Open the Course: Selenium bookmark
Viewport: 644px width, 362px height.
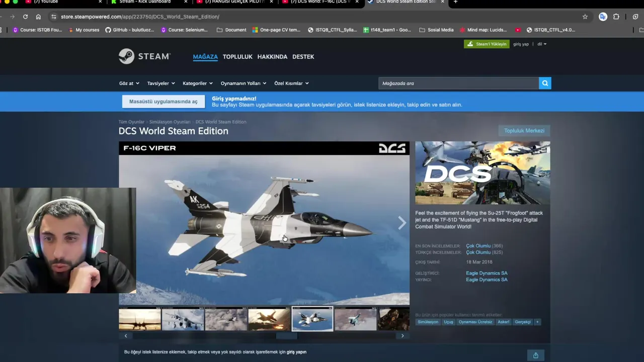coord(184,30)
